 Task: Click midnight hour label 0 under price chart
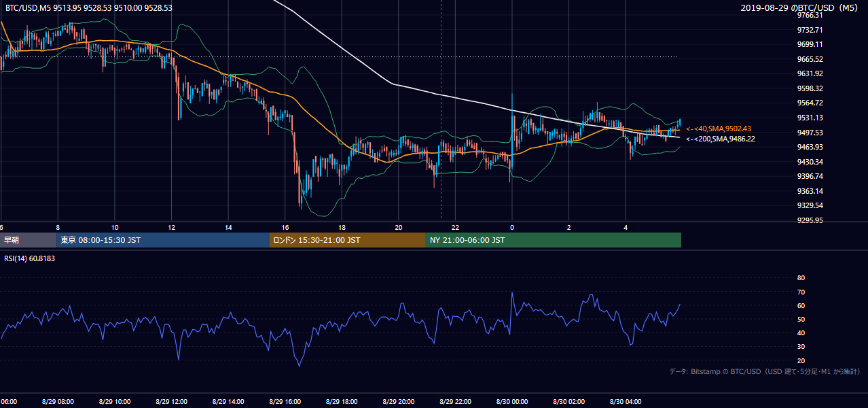[x=511, y=227]
